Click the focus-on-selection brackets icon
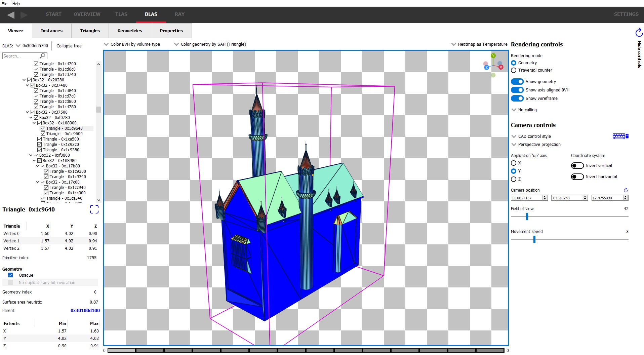Screen dimensions: 644x355 [94, 209]
